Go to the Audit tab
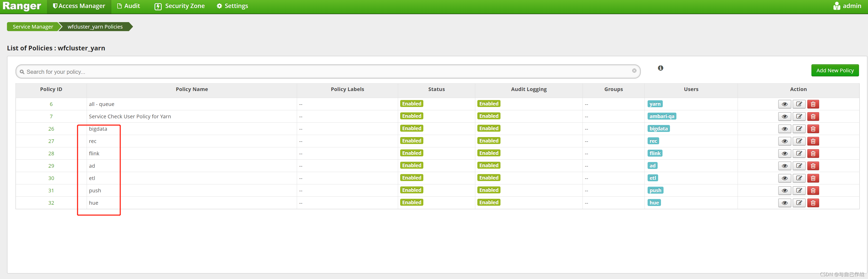 coord(128,6)
